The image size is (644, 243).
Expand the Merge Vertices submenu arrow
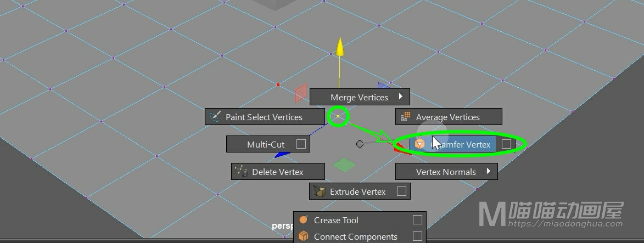pyautogui.click(x=400, y=97)
